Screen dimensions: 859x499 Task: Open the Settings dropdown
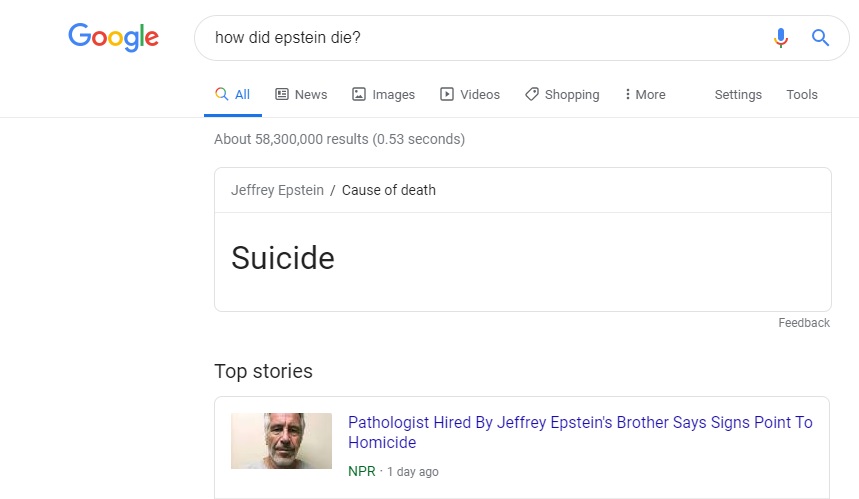738,94
